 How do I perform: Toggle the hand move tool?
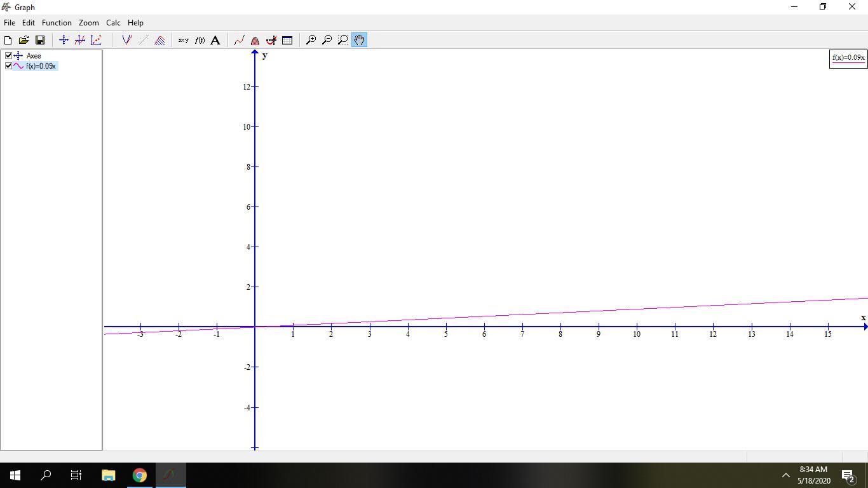pyautogui.click(x=359, y=40)
